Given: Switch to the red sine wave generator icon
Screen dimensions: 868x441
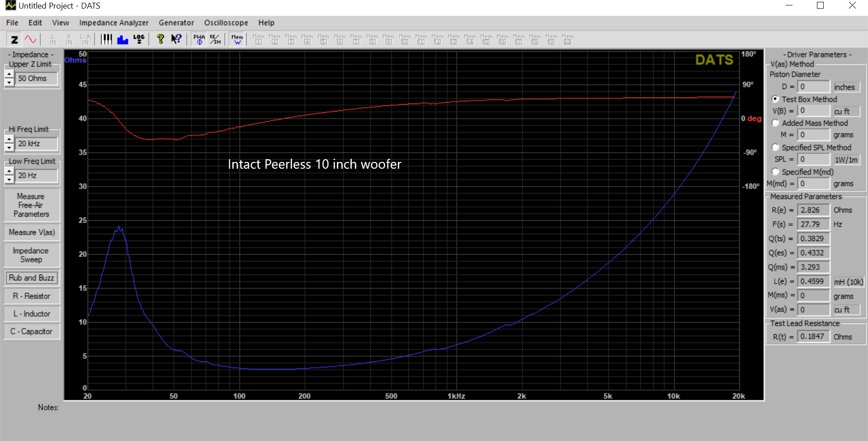Looking at the screenshot, I should click(30, 39).
